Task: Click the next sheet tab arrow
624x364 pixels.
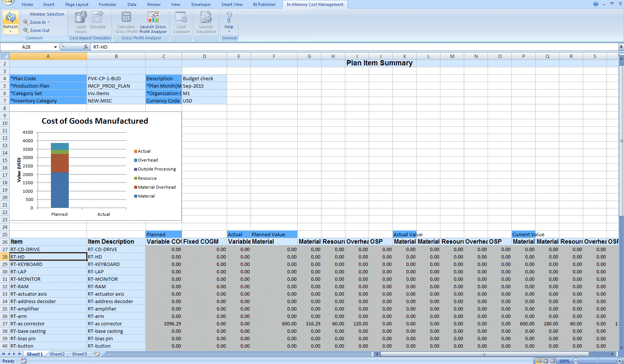Action: click(x=14, y=354)
